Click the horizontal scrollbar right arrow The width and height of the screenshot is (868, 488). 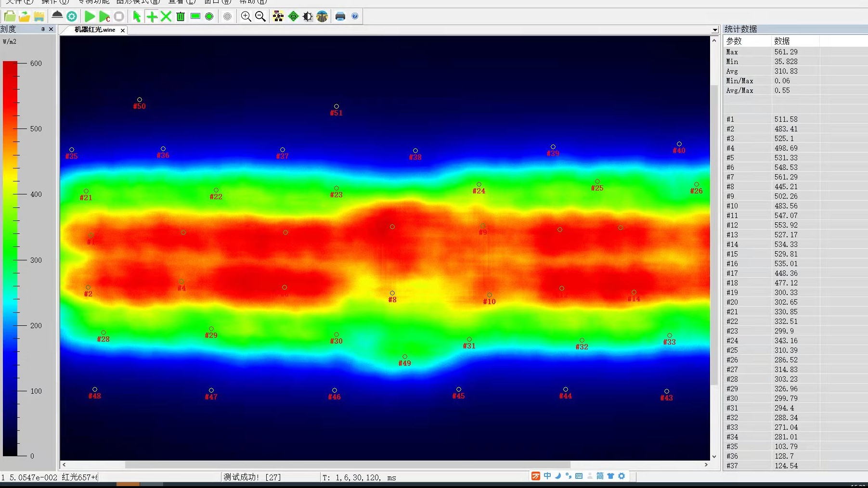tap(706, 465)
